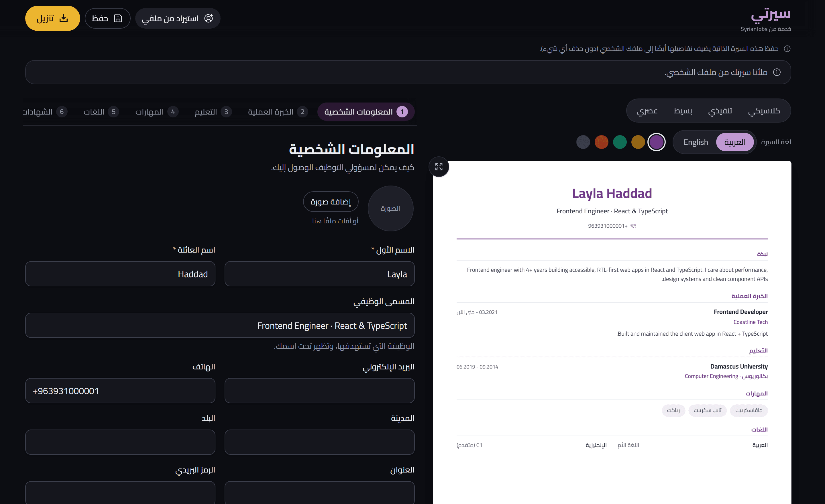The width and height of the screenshot is (825, 504).
Task: Import data via استيراد من ملفي
Action: [x=177, y=18]
